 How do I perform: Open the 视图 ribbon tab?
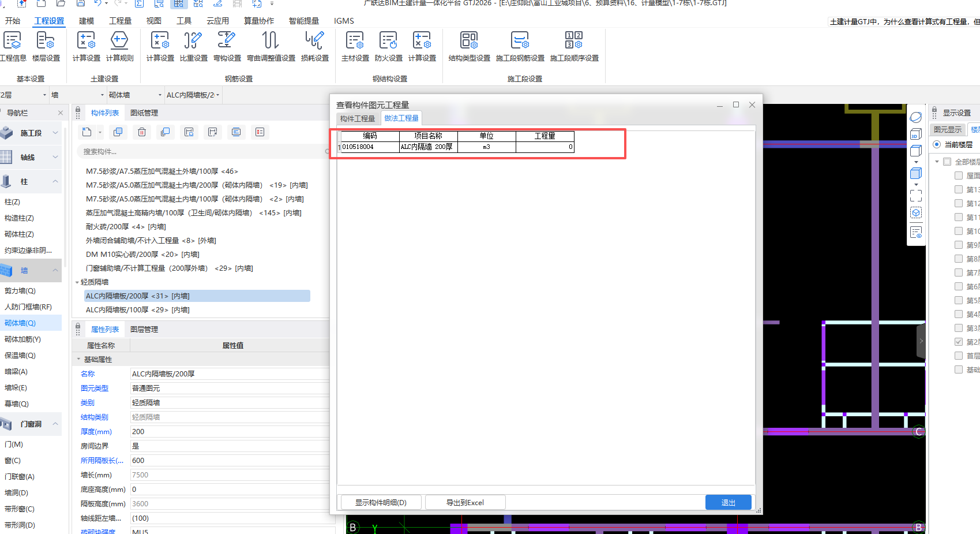click(154, 21)
